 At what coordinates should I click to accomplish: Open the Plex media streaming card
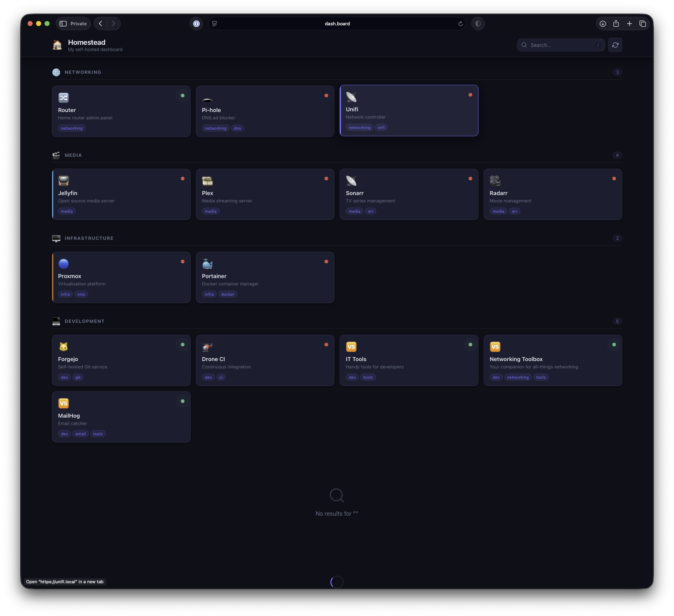[x=265, y=194]
